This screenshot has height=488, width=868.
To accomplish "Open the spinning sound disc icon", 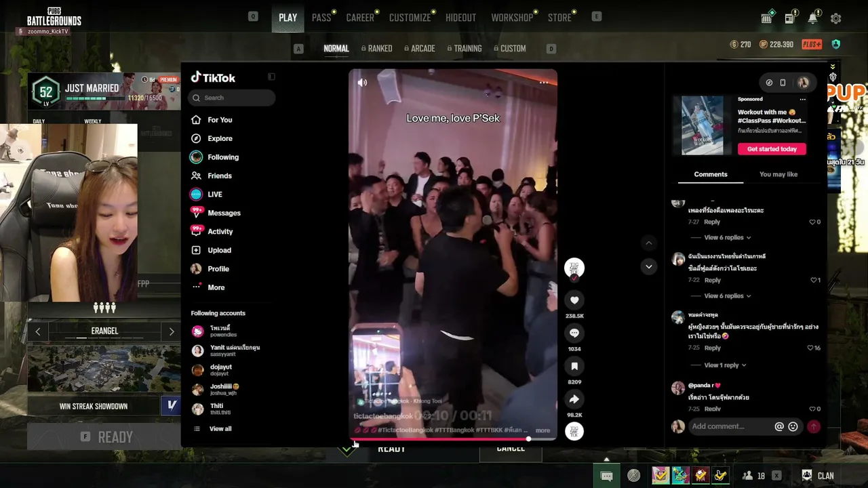I will point(574,431).
